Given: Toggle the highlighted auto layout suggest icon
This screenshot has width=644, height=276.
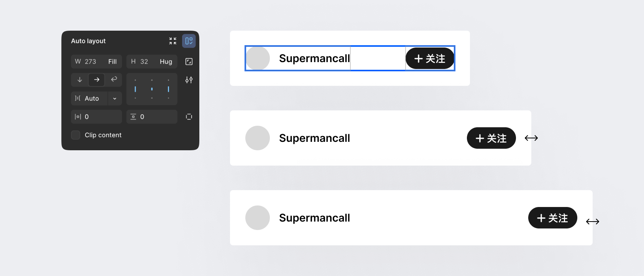Looking at the screenshot, I should (189, 41).
